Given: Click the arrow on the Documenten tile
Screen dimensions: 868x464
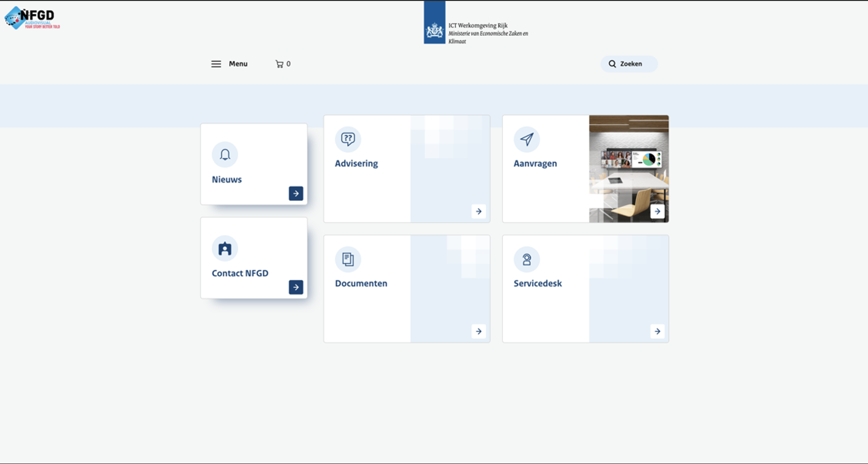Looking at the screenshot, I should (x=479, y=331).
